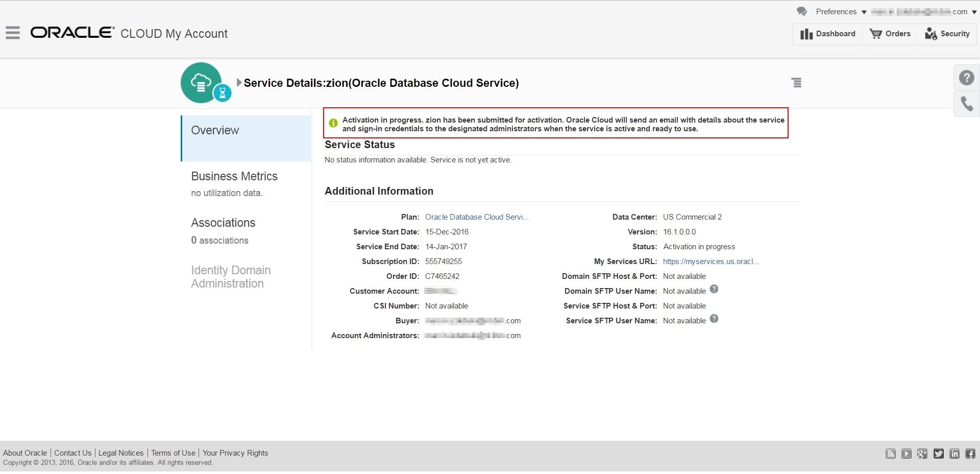Collapse the Service Details triangle
The image size is (980, 474).
click(x=239, y=82)
